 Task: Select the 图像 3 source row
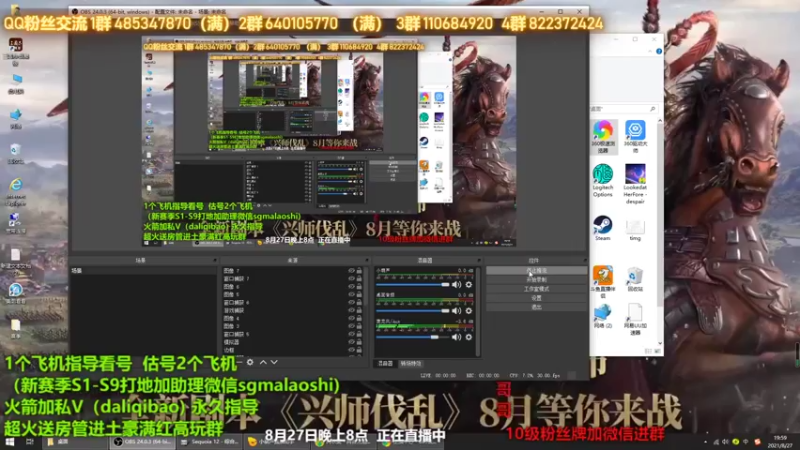286,326
